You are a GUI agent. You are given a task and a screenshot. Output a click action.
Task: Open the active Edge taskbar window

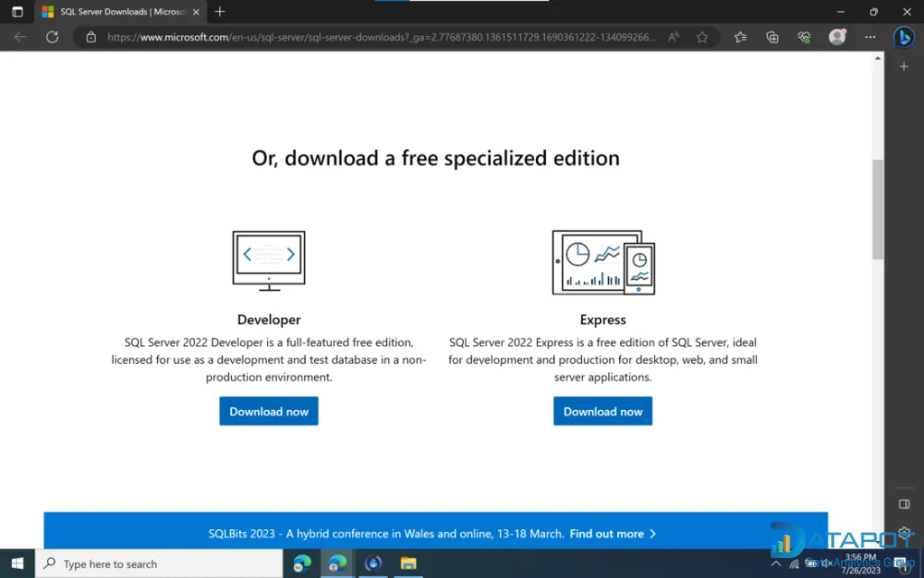337,564
